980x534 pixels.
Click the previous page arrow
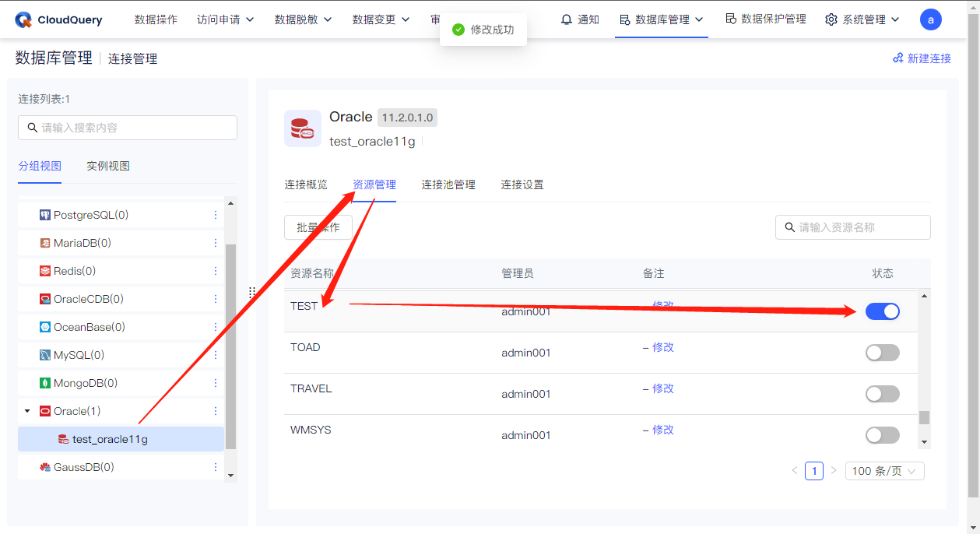795,471
